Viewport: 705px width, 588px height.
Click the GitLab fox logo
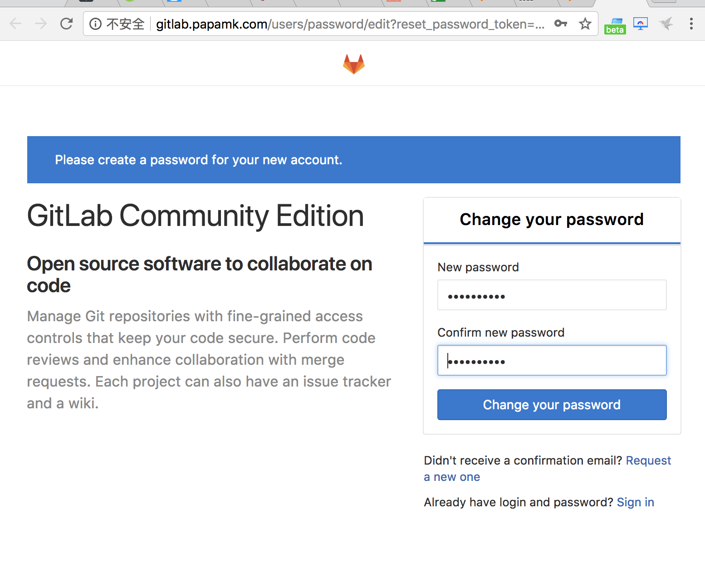(x=353, y=64)
